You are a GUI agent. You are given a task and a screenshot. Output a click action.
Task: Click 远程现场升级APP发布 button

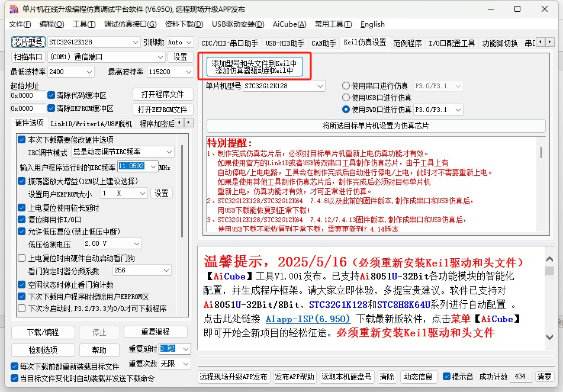point(233,377)
